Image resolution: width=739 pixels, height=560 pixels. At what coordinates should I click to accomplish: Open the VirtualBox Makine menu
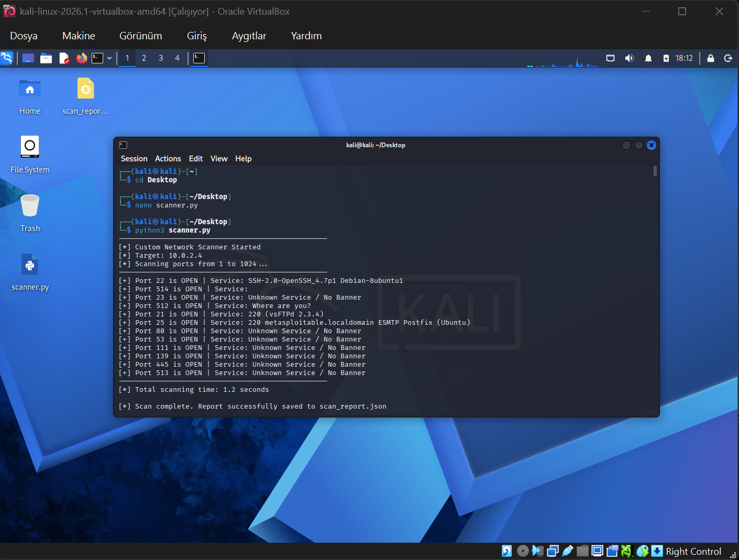[79, 36]
